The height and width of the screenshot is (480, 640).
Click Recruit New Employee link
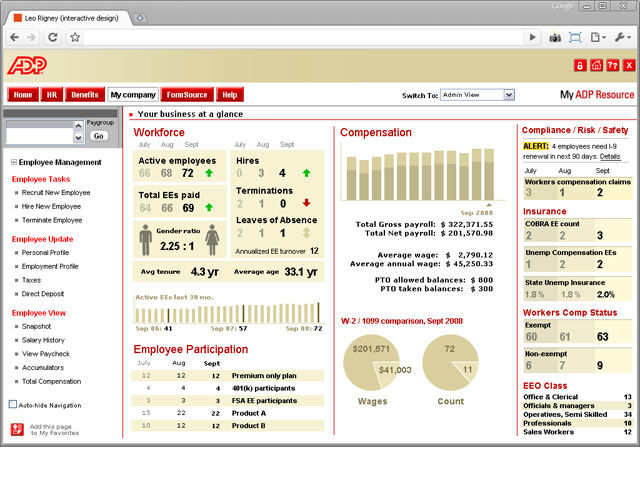pos(56,193)
